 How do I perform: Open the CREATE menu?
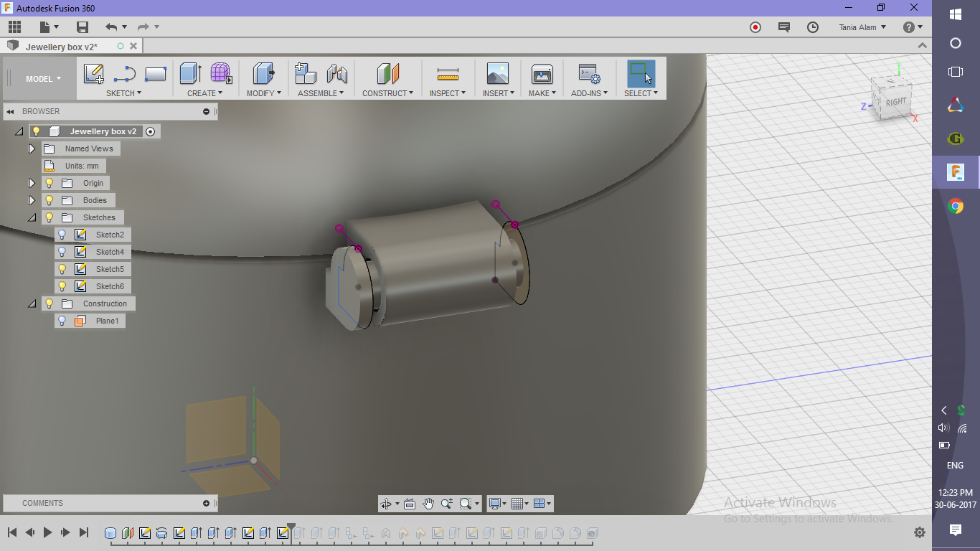205,93
